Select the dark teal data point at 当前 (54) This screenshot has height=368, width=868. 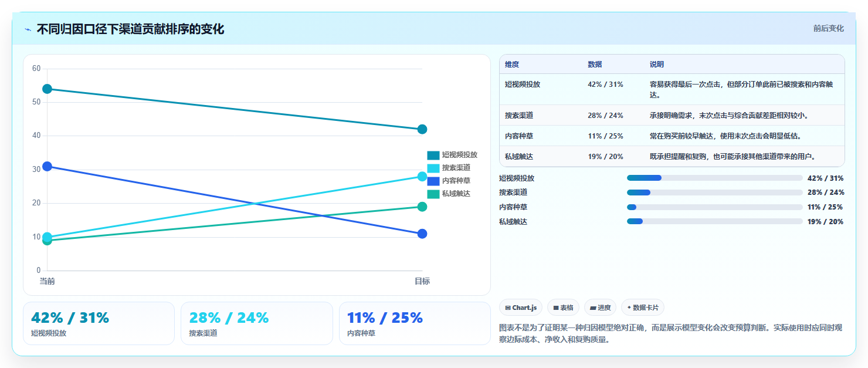[48, 89]
